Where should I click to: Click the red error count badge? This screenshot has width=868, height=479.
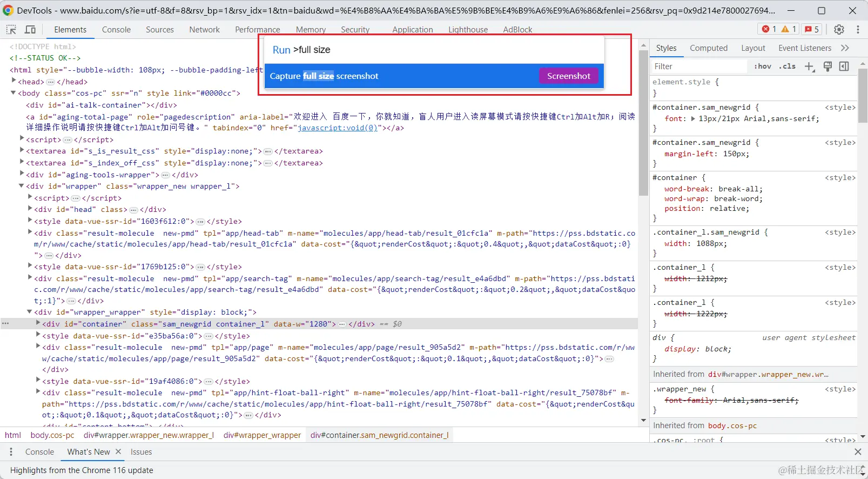[769, 29]
